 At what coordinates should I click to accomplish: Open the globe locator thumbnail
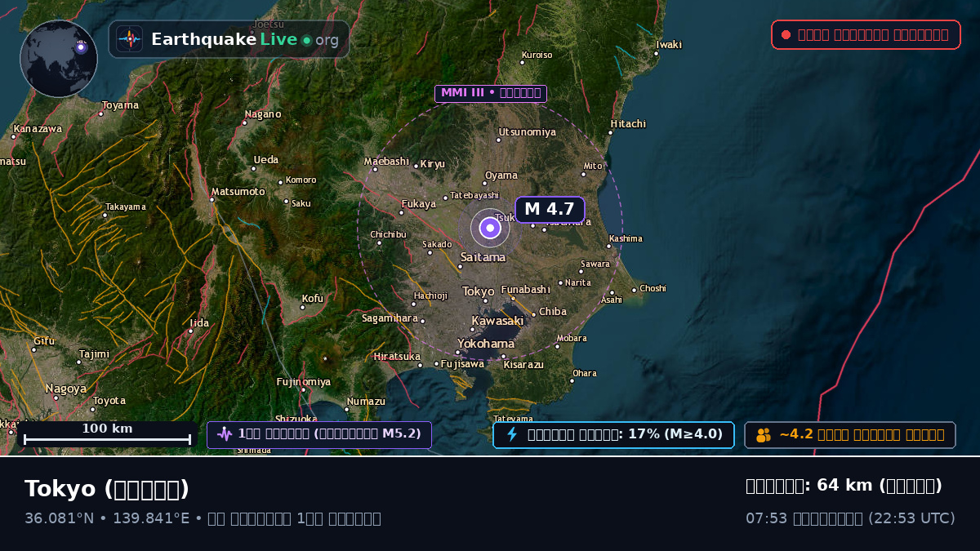pyautogui.click(x=59, y=59)
